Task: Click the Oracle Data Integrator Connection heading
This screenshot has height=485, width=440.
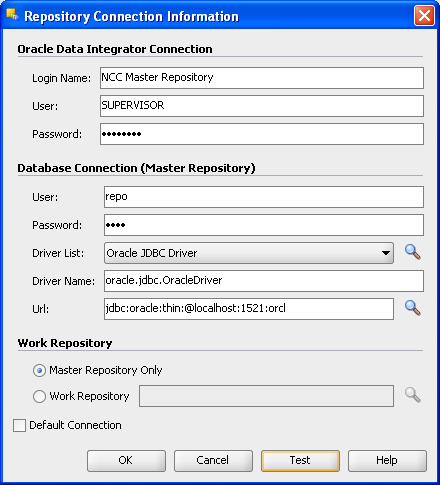Action: 115,49
